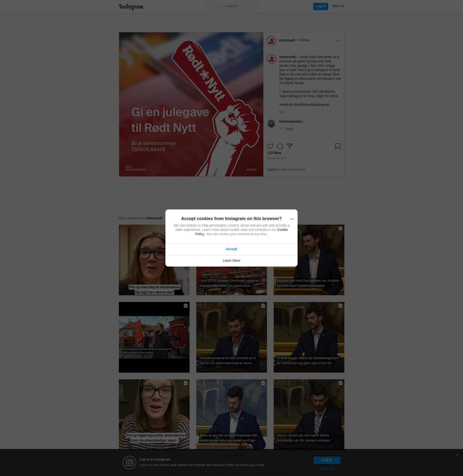Click the IGTV icon on the vindkraftkapitalen thumbnail
The image size is (463, 476).
pyautogui.click(x=263, y=383)
